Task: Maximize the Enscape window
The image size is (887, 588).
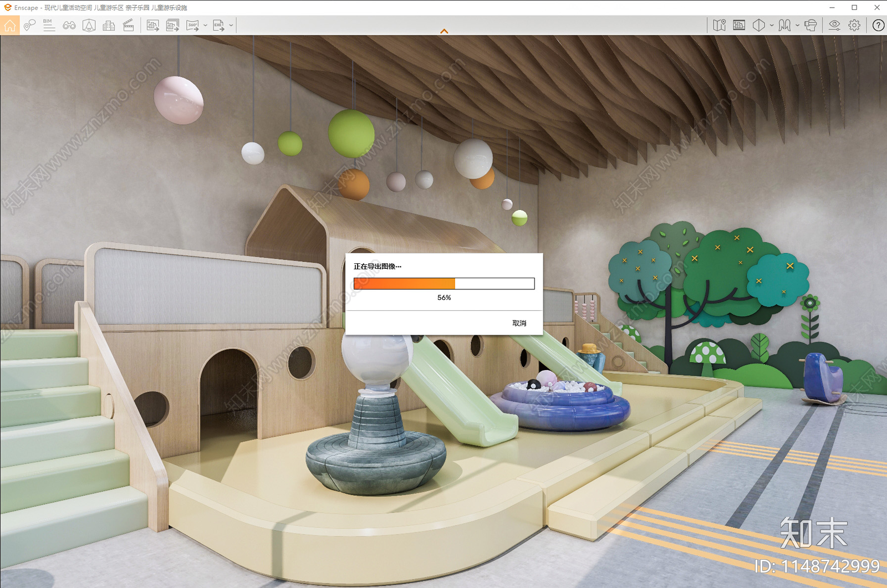Action: pos(854,8)
